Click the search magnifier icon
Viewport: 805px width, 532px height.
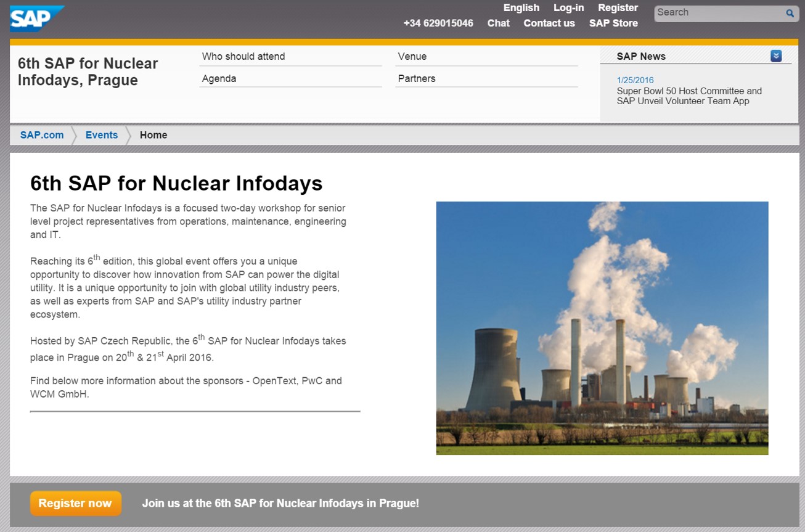[x=790, y=13]
